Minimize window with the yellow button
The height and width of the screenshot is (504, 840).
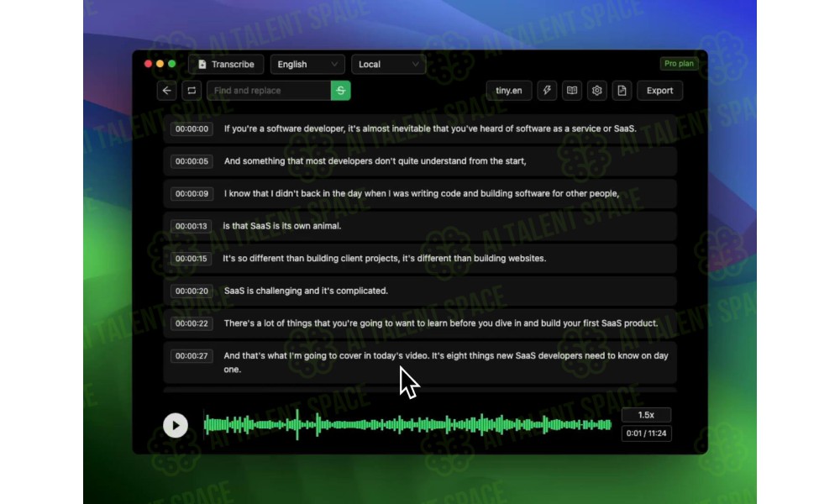[x=160, y=64]
